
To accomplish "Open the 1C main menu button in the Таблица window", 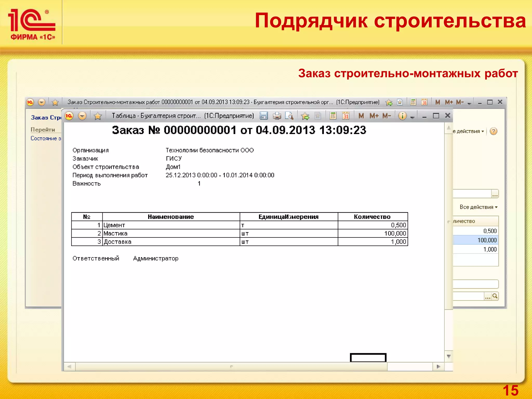I will tap(69, 116).
